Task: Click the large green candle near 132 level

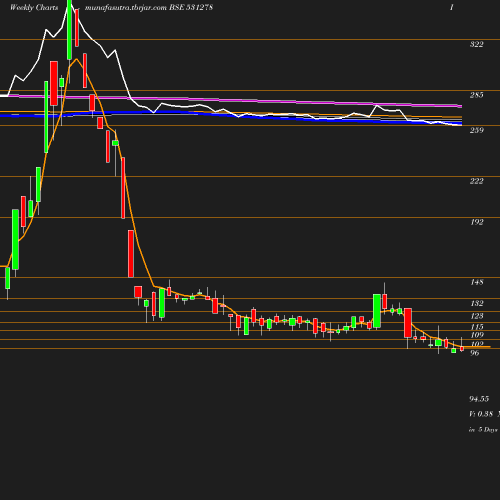Action: coord(377,311)
